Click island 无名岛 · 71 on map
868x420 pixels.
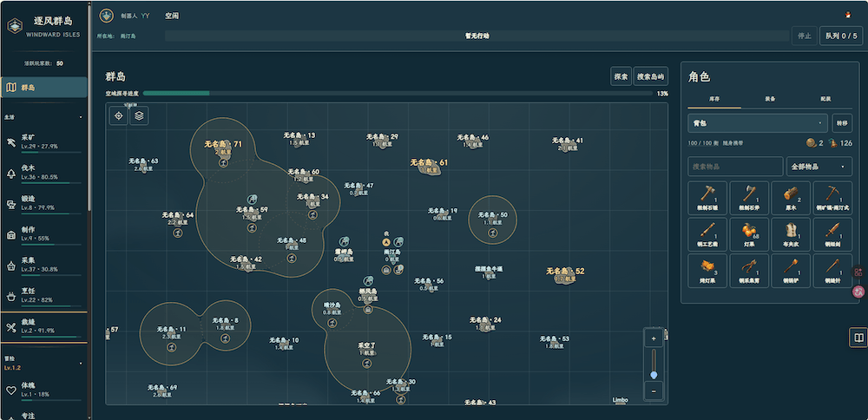[x=223, y=148]
